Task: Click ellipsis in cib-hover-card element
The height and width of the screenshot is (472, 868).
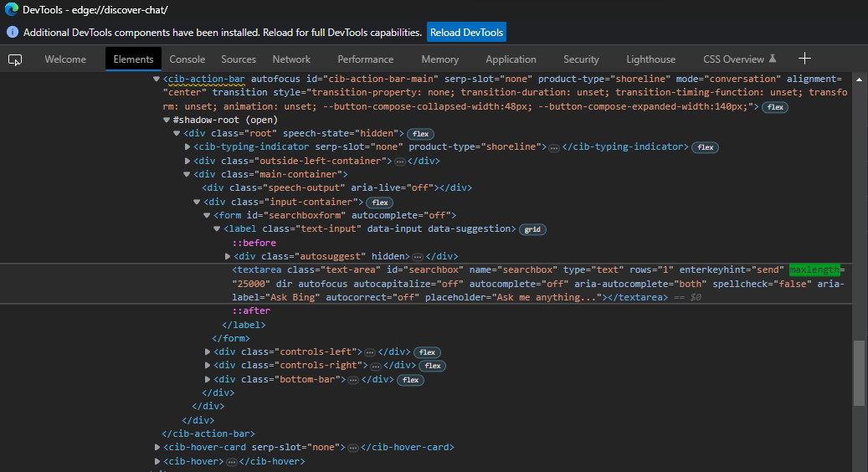Action: point(353,448)
